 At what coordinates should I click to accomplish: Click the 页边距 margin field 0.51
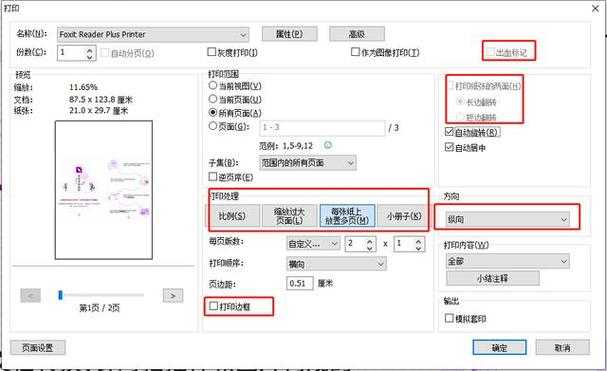[300, 283]
